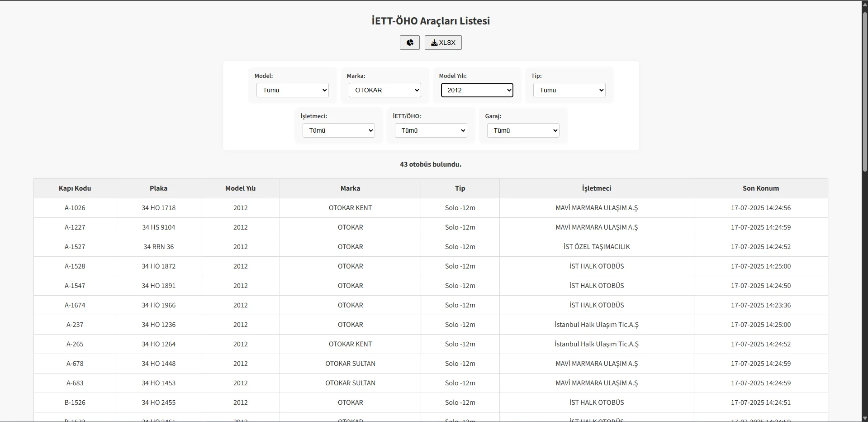Click the page's vertical scrollbar thumb
This screenshot has height=422, width=868.
coord(864,91)
